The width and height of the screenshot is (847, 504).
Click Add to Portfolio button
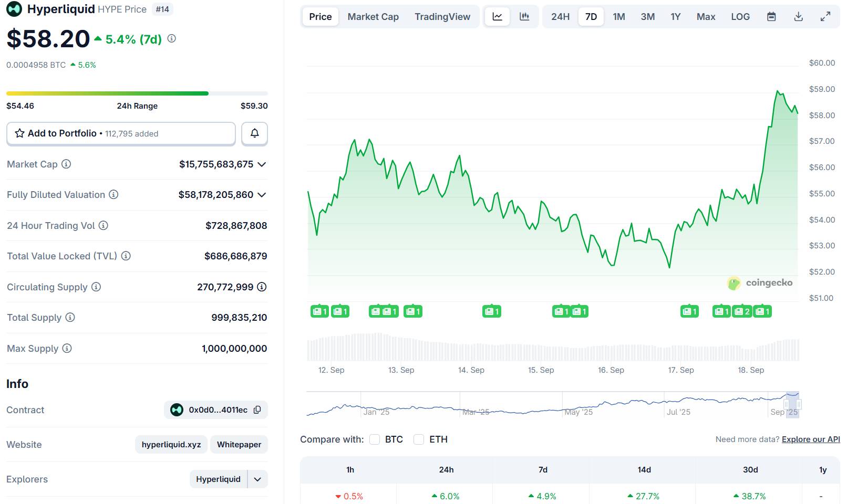pos(121,133)
